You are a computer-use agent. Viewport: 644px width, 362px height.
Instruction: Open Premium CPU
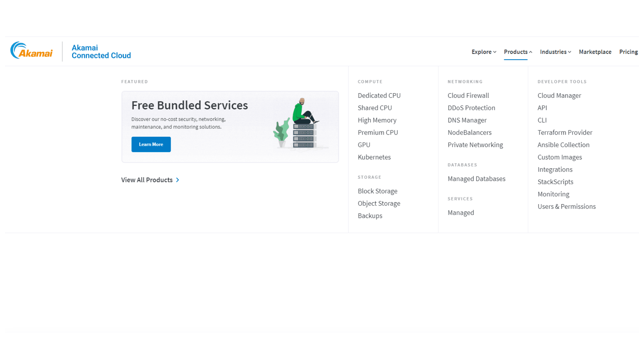[x=378, y=133]
